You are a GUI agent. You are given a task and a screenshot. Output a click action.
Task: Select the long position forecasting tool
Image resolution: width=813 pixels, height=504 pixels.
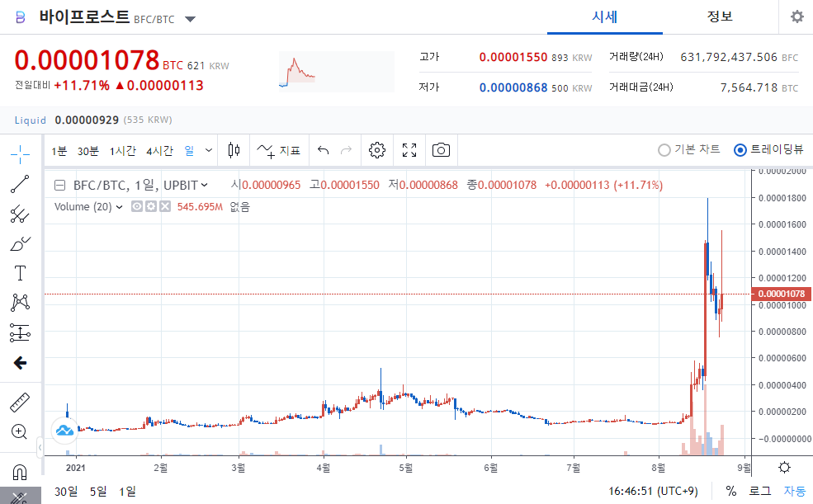(x=20, y=332)
